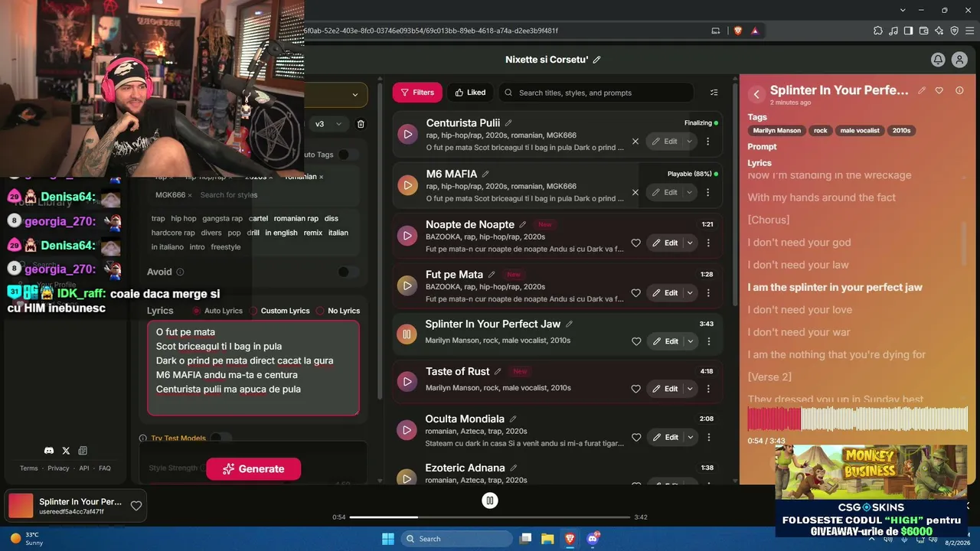980x551 pixels.
Task: Rename workspace via pencil beside Nixette si Corsetu'
Action: tap(597, 60)
